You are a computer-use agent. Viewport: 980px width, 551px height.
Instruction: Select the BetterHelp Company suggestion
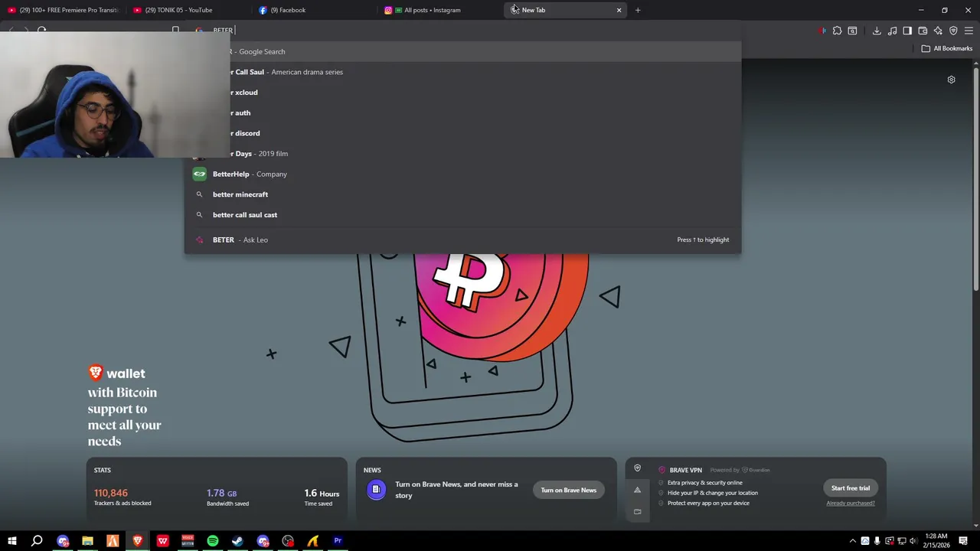pos(462,174)
